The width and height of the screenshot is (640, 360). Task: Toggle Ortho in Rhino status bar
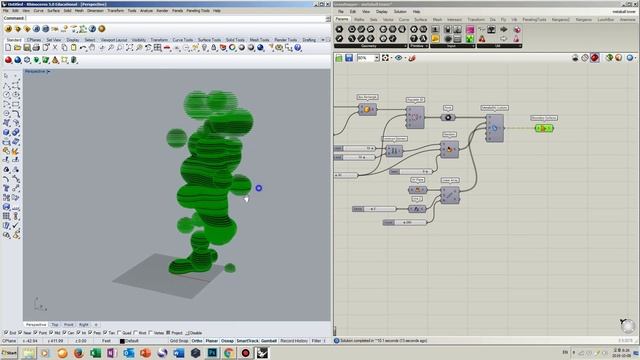coord(197,341)
